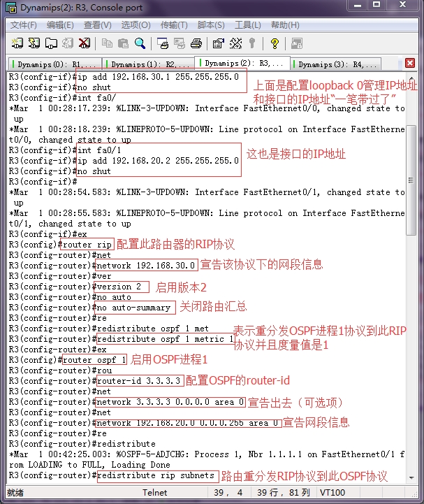This screenshot has height=504, width=424.
Task: Open the 帮助(H) menu
Action: (285, 25)
